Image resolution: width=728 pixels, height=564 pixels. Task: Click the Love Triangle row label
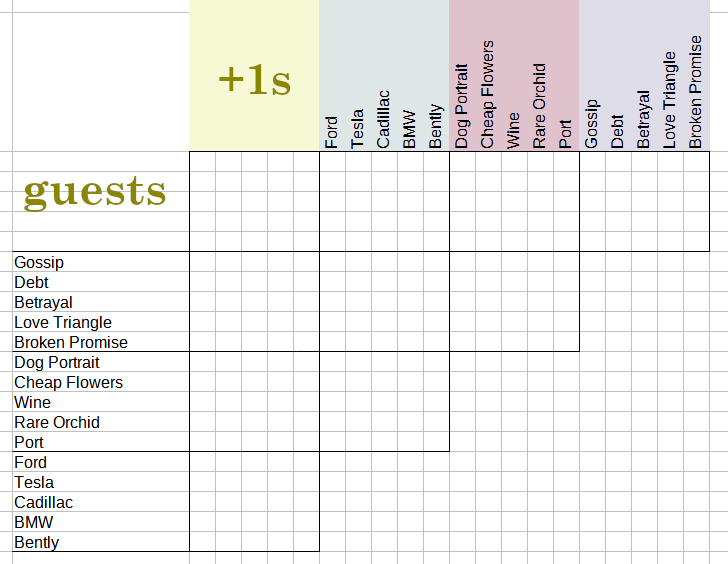pos(63,322)
